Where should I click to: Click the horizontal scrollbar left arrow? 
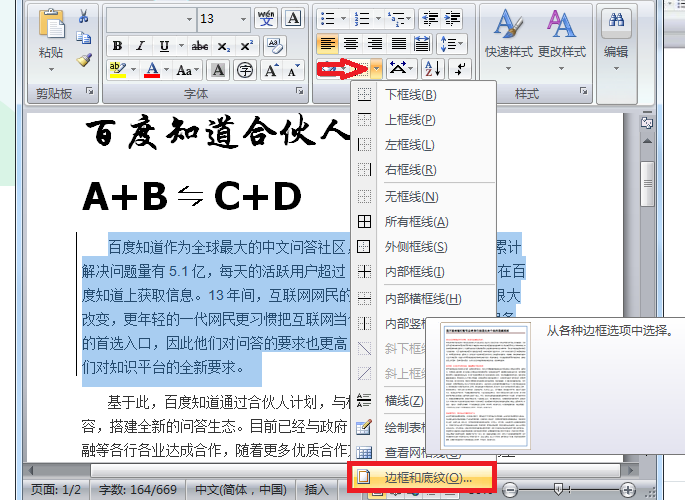pyautogui.click(x=31, y=470)
